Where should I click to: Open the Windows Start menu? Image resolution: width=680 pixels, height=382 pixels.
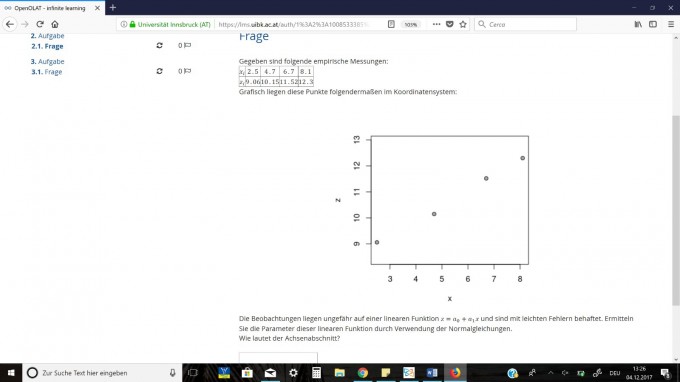(x=11, y=373)
